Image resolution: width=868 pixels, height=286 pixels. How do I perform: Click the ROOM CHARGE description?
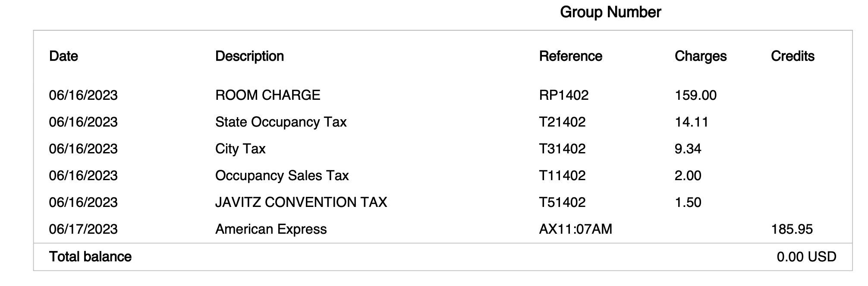tap(267, 95)
